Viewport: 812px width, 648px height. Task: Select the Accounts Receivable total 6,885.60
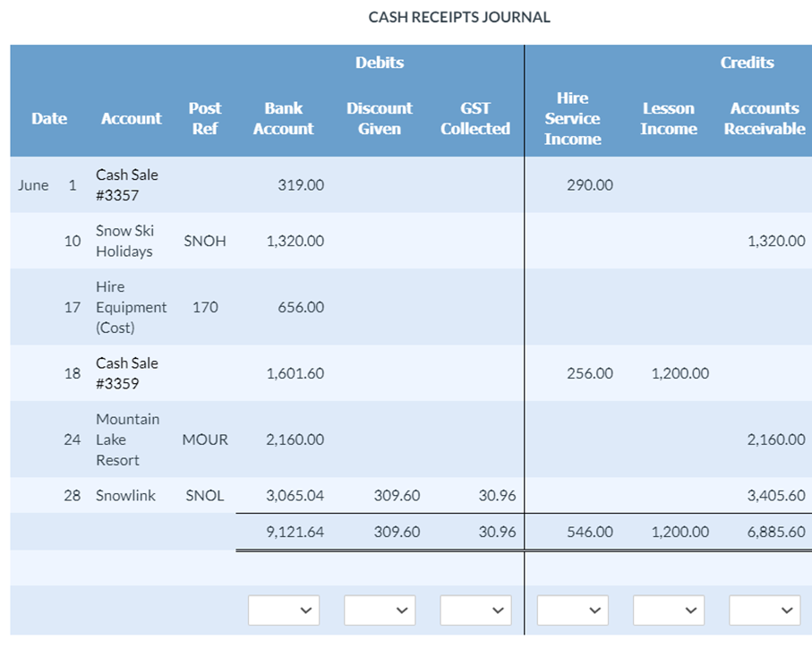pos(775,532)
